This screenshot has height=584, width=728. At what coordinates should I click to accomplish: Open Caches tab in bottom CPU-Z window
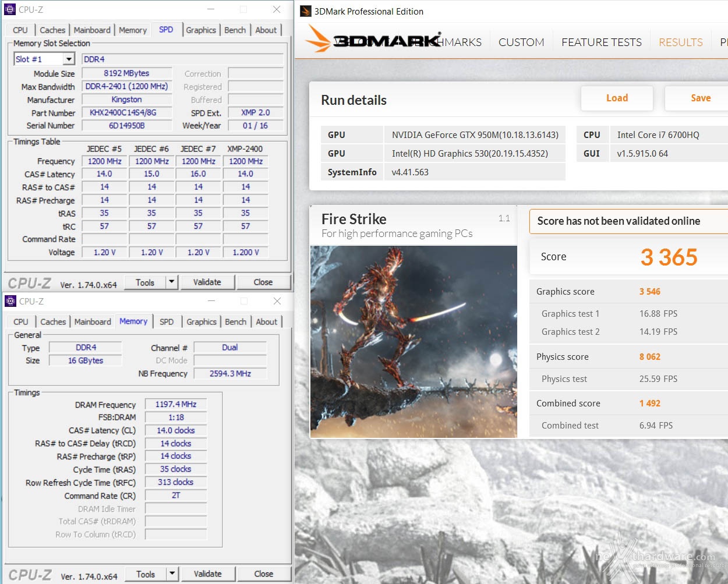coord(53,322)
